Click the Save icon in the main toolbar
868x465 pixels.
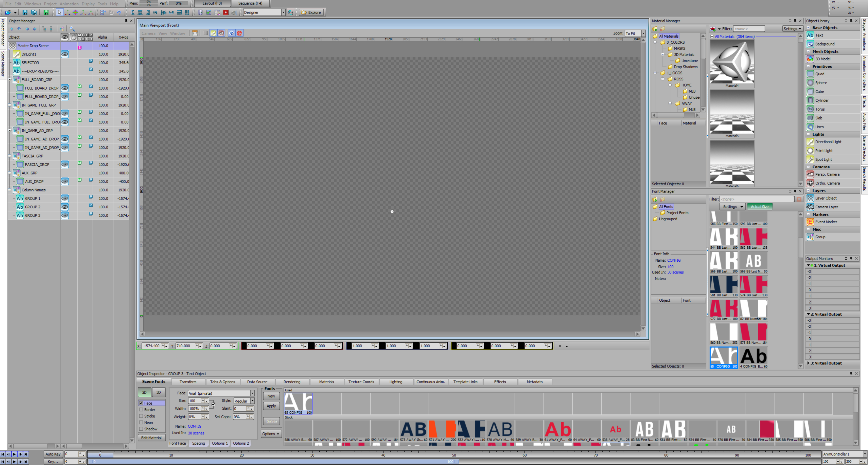(x=25, y=12)
